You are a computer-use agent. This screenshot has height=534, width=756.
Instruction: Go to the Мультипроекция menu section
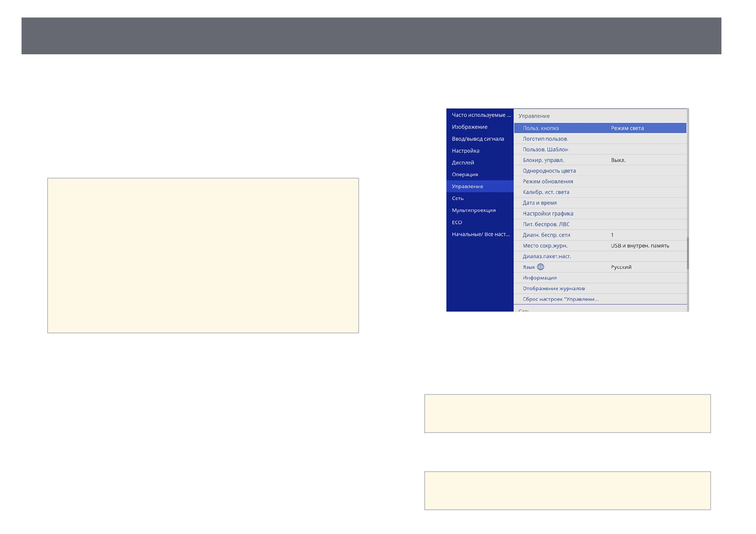click(474, 210)
